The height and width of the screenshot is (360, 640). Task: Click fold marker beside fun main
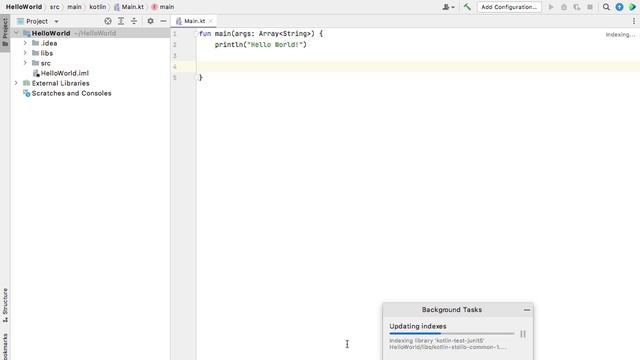[x=196, y=33]
